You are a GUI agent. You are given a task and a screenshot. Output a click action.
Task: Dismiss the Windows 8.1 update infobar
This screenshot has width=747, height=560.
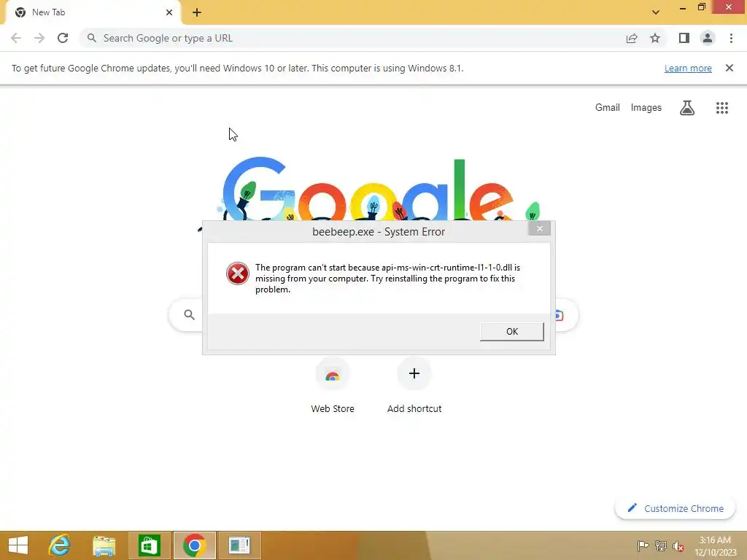[x=729, y=68]
